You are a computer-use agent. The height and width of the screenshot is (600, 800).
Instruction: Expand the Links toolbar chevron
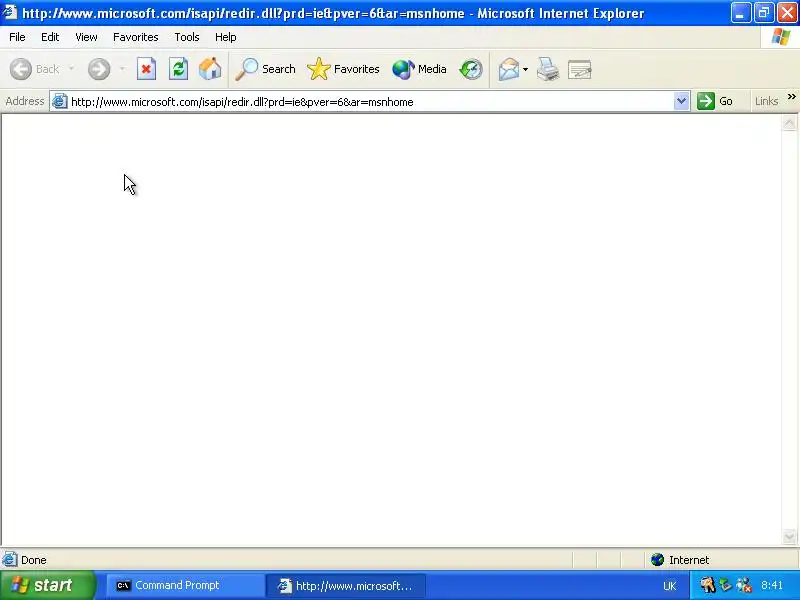click(x=791, y=96)
